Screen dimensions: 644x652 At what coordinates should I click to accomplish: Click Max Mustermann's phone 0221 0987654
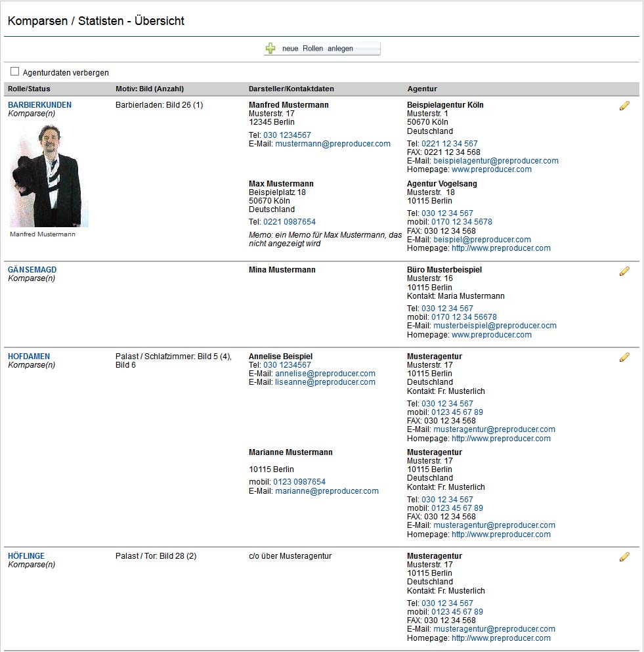[x=290, y=222]
